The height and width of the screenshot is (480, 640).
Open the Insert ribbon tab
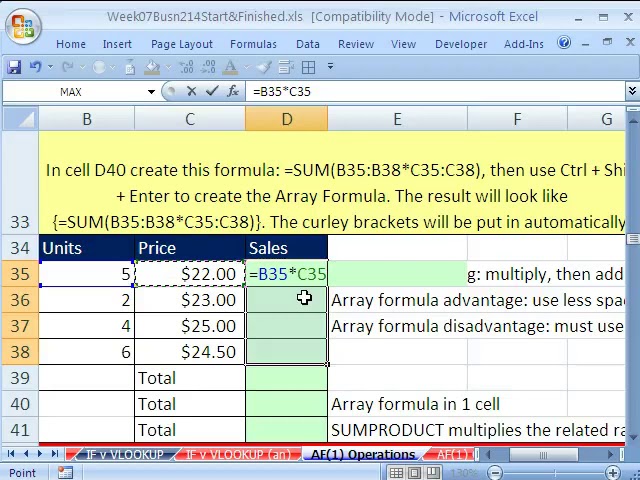point(117,44)
